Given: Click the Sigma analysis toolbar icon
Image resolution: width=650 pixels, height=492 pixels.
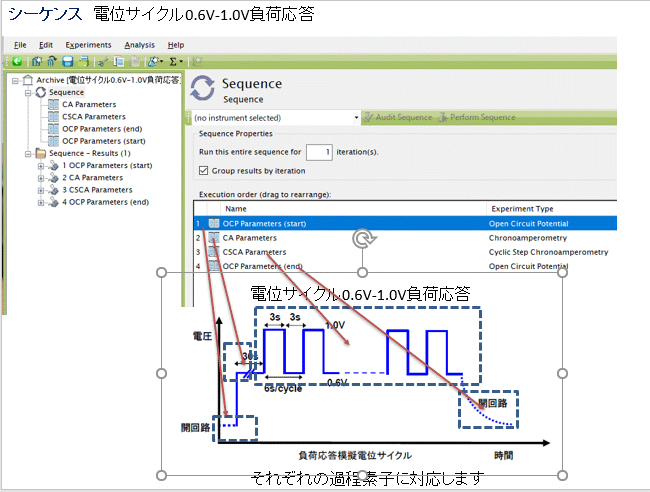Looking at the screenshot, I should (x=173, y=62).
